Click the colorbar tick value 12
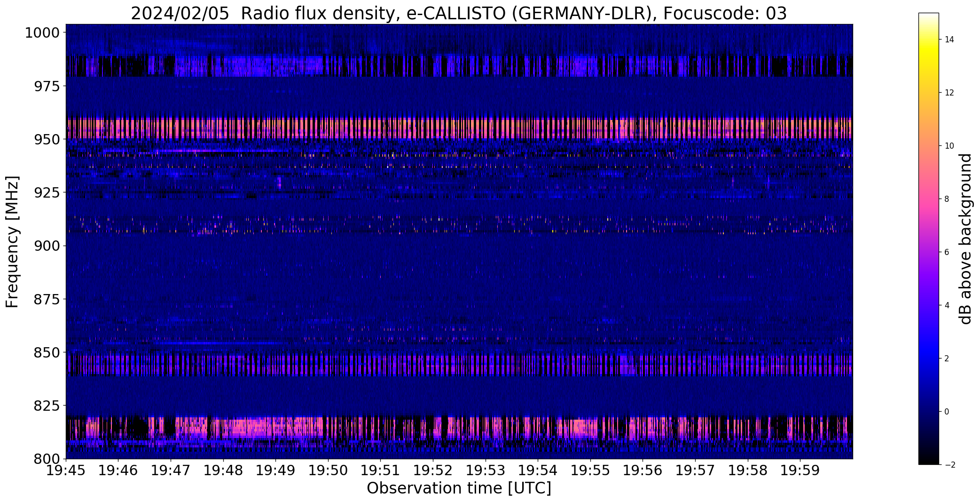This screenshot has width=980, height=502. [949, 93]
